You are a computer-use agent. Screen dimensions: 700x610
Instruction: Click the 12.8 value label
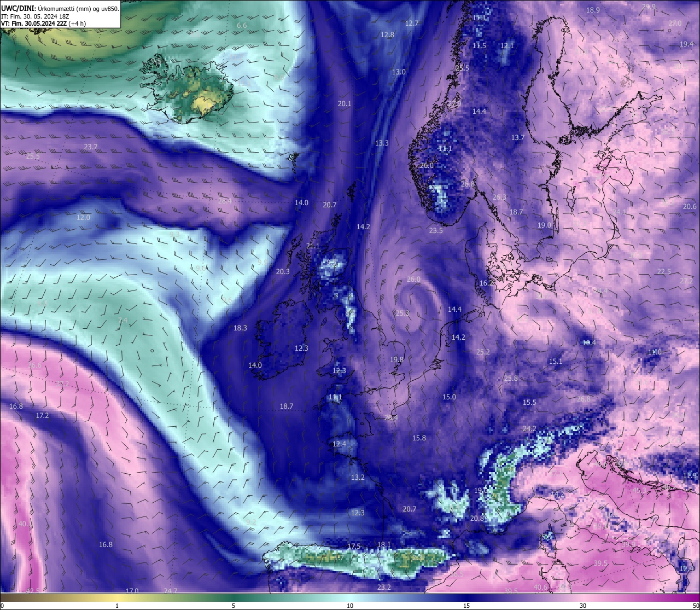click(x=387, y=35)
